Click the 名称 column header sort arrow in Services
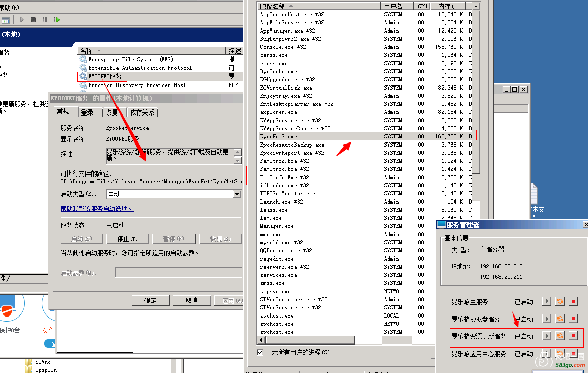 [99, 50]
